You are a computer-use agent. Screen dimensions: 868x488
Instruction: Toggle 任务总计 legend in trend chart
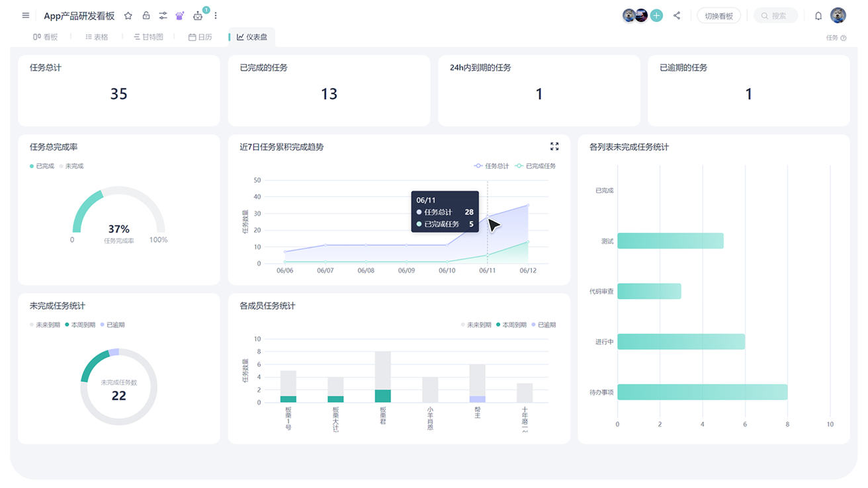point(492,166)
